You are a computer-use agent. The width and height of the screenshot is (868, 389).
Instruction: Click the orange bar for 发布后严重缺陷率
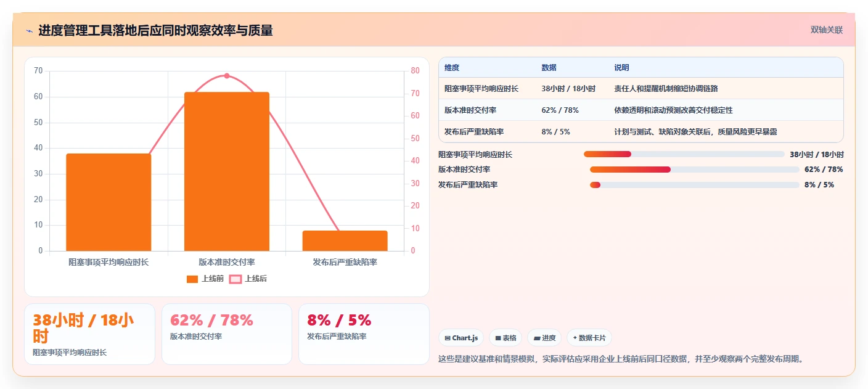[345, 241]
